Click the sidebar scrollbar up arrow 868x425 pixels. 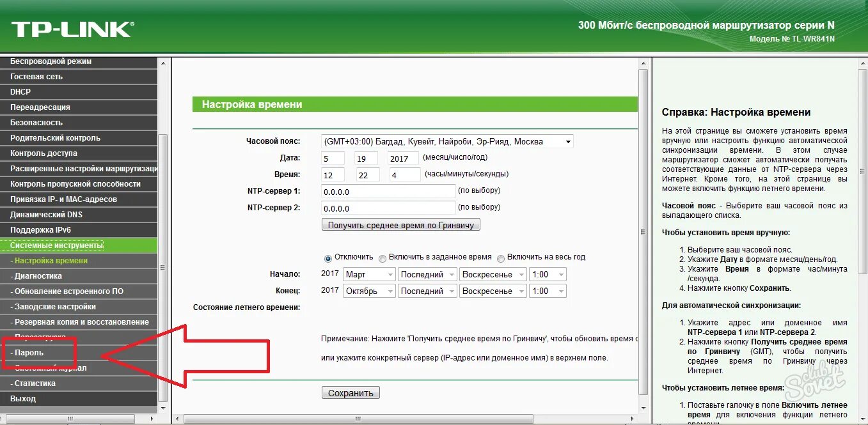click(162, 64)
